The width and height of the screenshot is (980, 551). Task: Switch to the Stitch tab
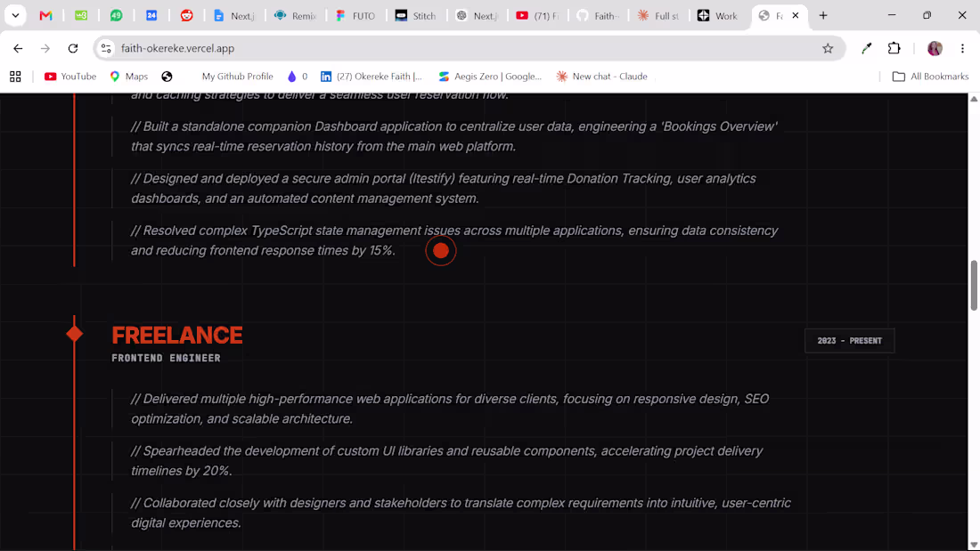coord(416,16)
